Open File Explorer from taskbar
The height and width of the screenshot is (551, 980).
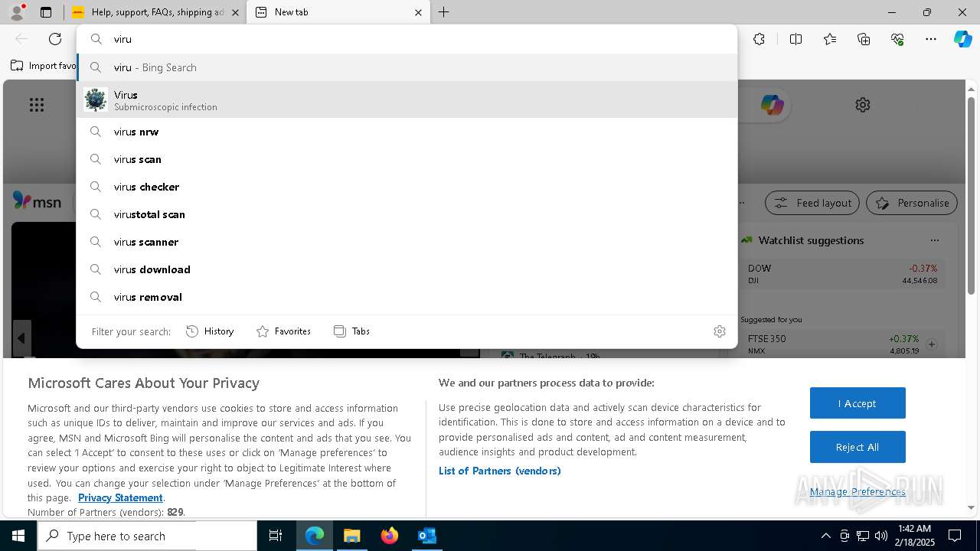pyautogui.click(x=351, y=536)
